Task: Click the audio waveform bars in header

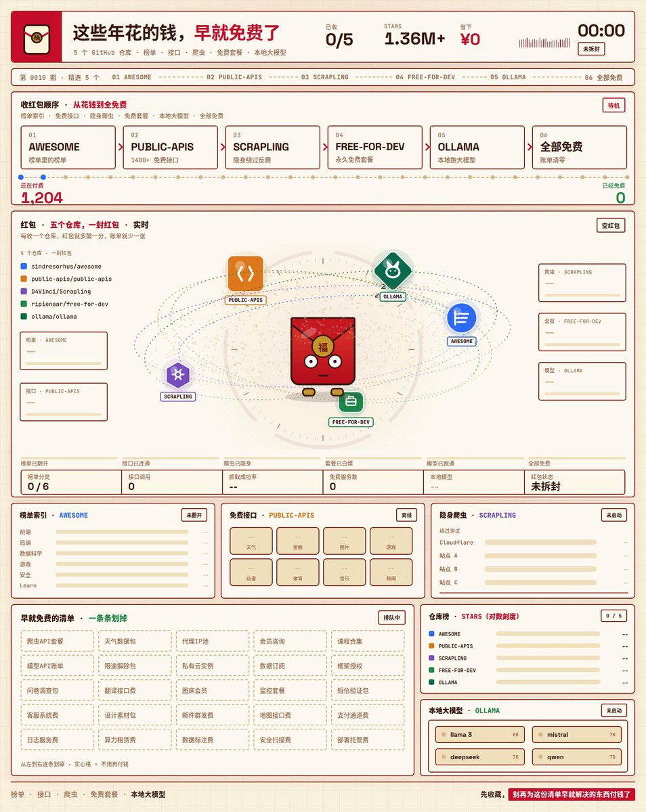Action: [545, 42]
